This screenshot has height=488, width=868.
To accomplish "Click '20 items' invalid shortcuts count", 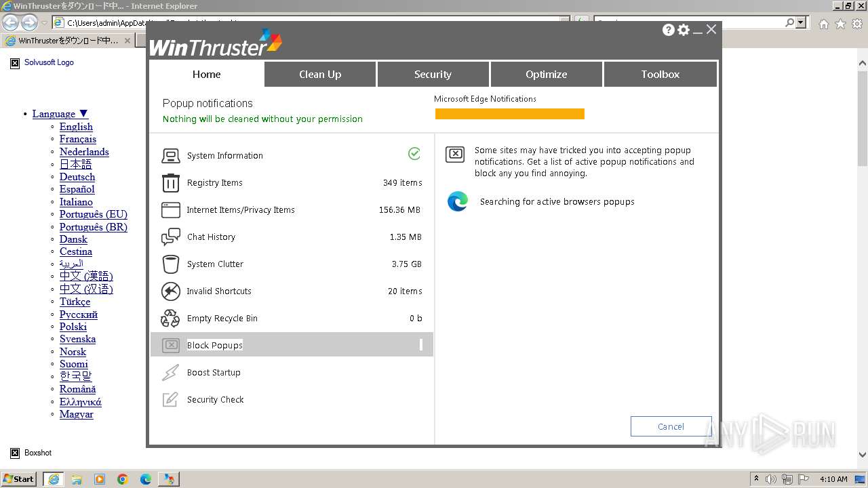I will coord(405,291).
